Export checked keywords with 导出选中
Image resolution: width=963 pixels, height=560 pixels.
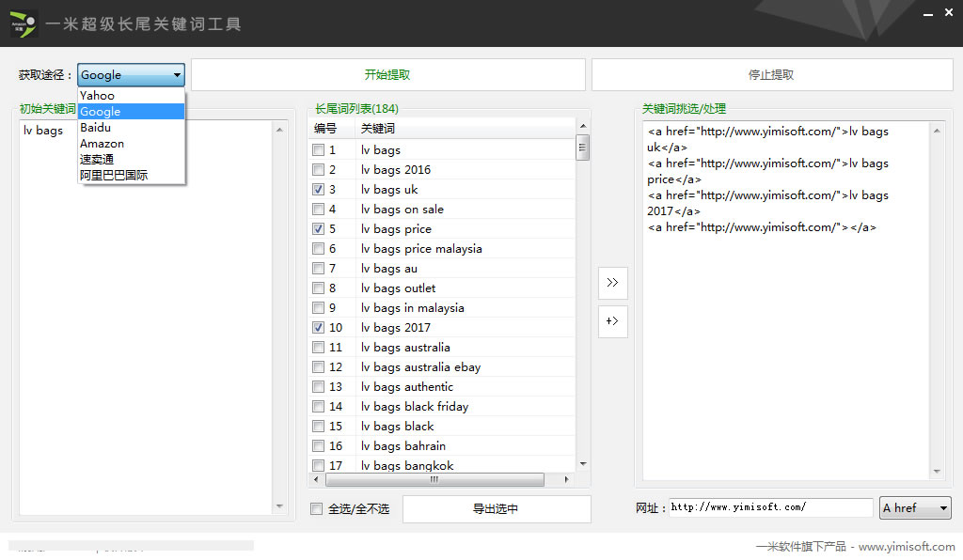pyautogui.click(x=497, y=509)
